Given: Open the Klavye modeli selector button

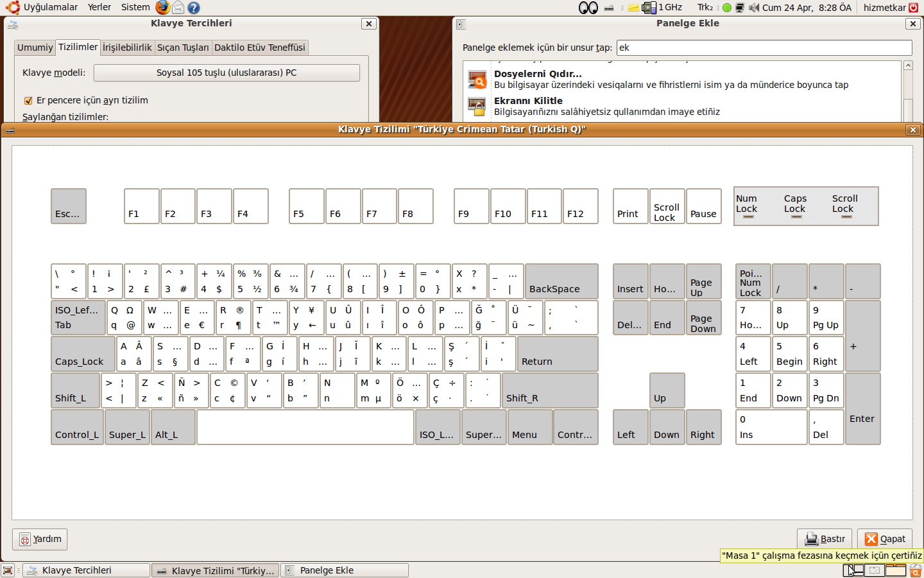Looking at the screenshot, I should click(227, 73).
